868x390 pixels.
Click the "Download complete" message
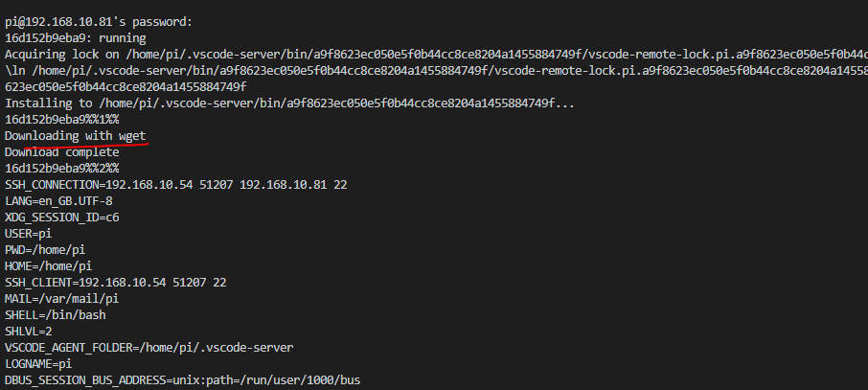click(x=62, y=151)
